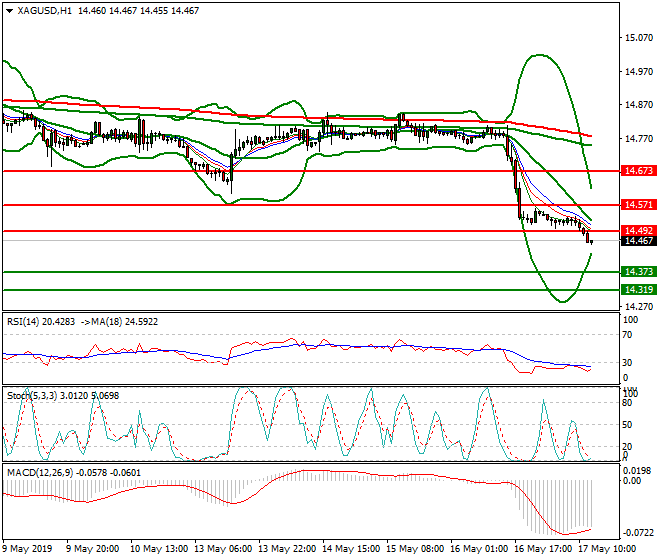The height and width of the screenshot is (560, 660).
Task: Click the 17 May 10:00 time axis label
Action: click(x=607, y=549)
